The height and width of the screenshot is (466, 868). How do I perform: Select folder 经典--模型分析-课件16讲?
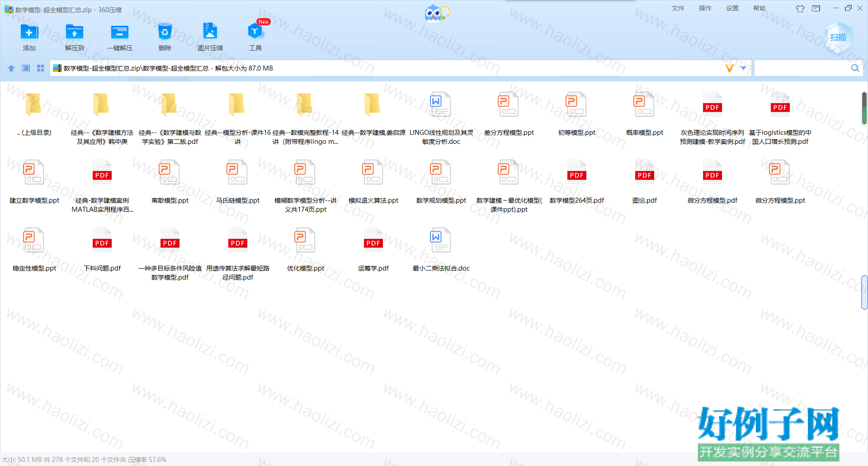tap(238, 119)
